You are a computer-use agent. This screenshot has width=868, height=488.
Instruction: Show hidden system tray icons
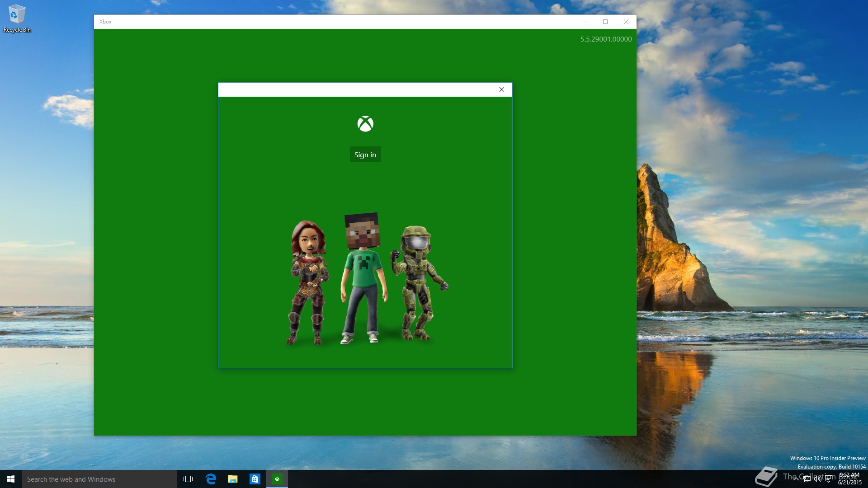pos(796,479)
